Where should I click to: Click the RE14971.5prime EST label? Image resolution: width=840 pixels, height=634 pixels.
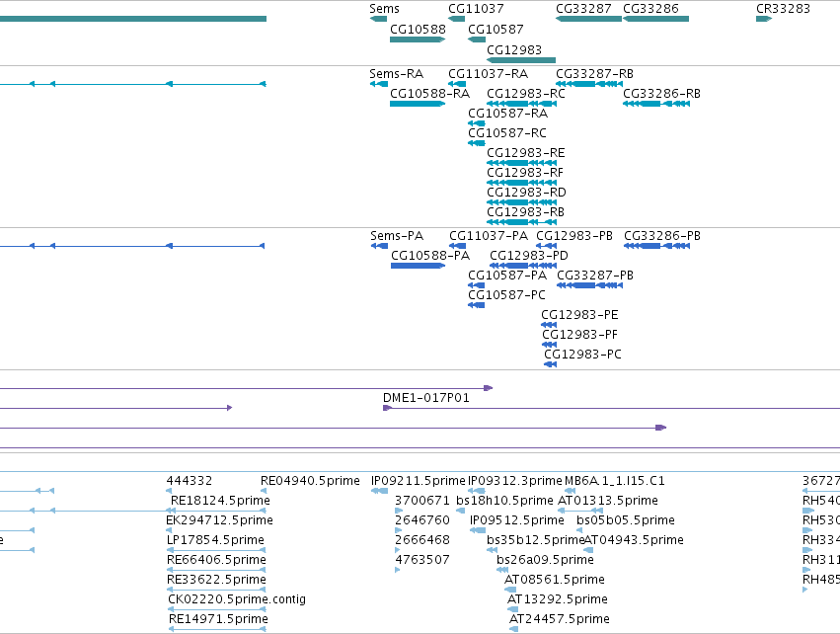click(x=218, y=619)
